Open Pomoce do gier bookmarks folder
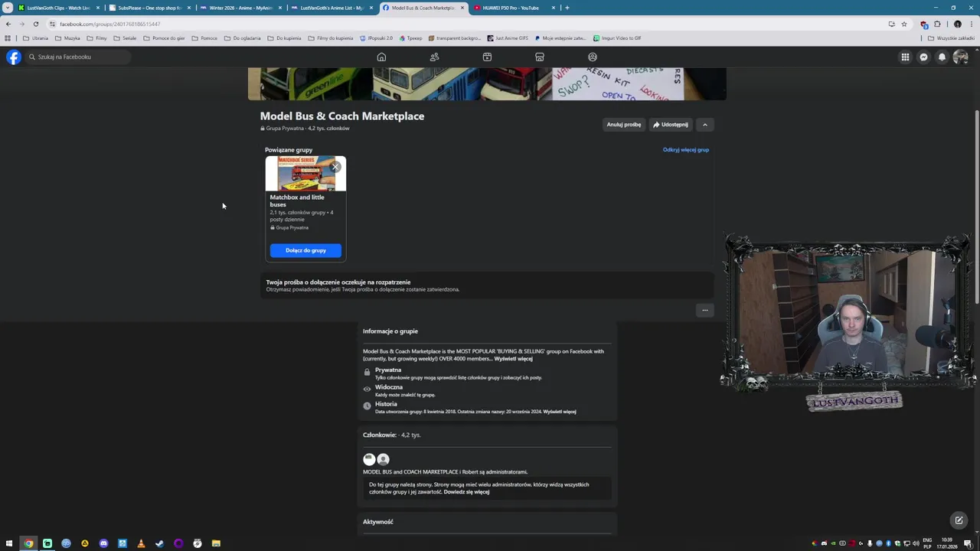The height and width of the screenshot is (551, 980). pyautogui.click(x=163, y=37)
